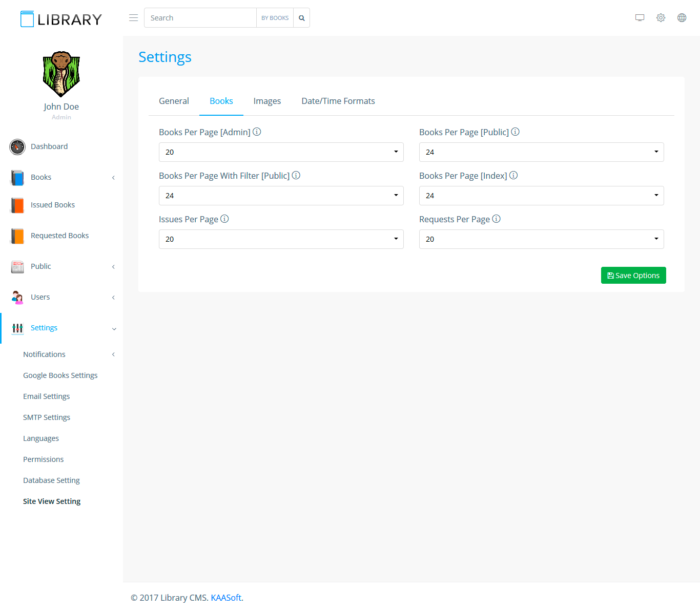Screen dimensions: 700x612
Task: Open the gear settings icon in header
Action: (x=661, y=18)
